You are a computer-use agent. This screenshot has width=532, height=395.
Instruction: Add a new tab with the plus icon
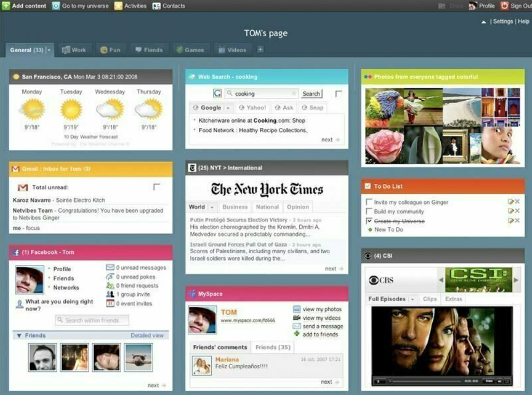[x=260, y=50]
